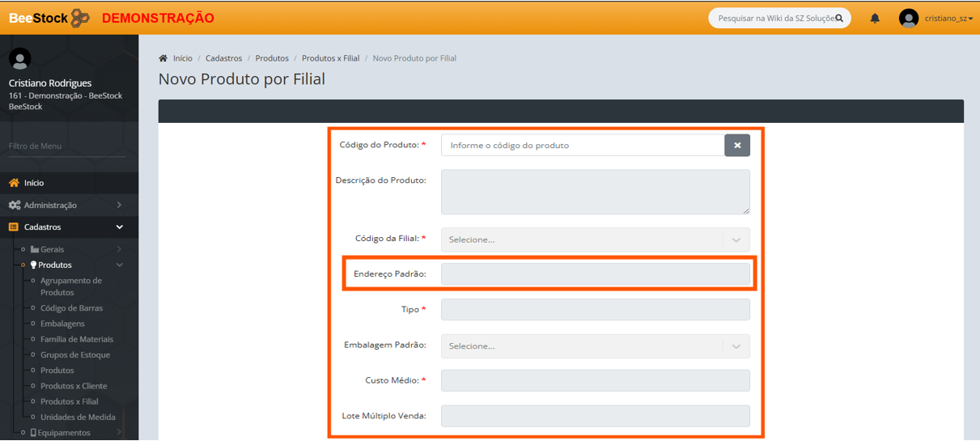This screenshot has width=980, height=441.
Task: Open Código de Barras sidebar item
Action: [x=71, y=308]
